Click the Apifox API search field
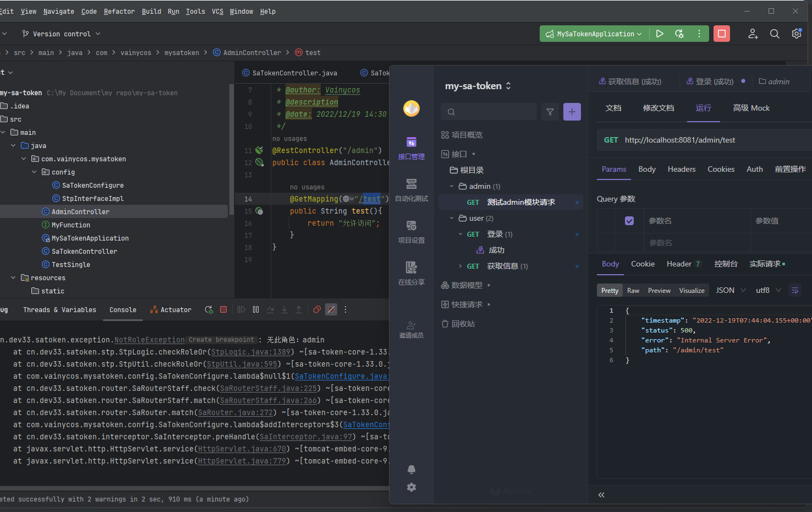Image resolution: width=812 pixels, height=512 pixels. tap(489, 112)
